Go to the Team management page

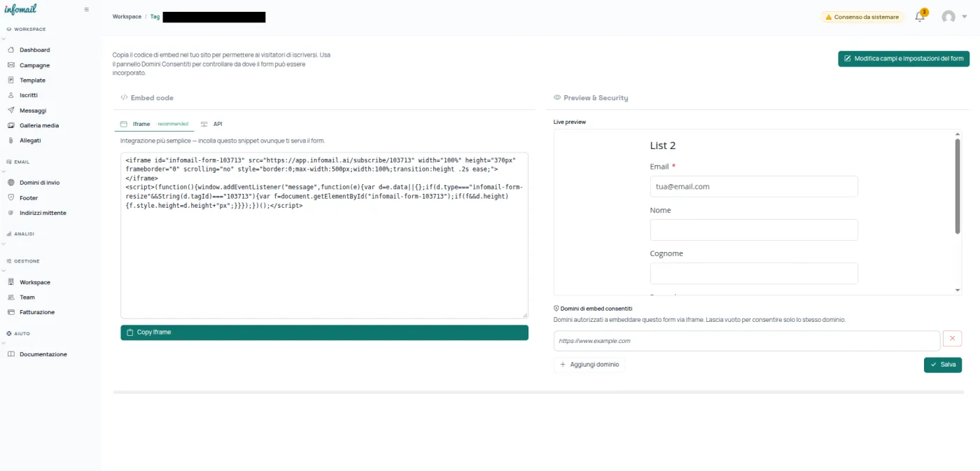[27, 297]
